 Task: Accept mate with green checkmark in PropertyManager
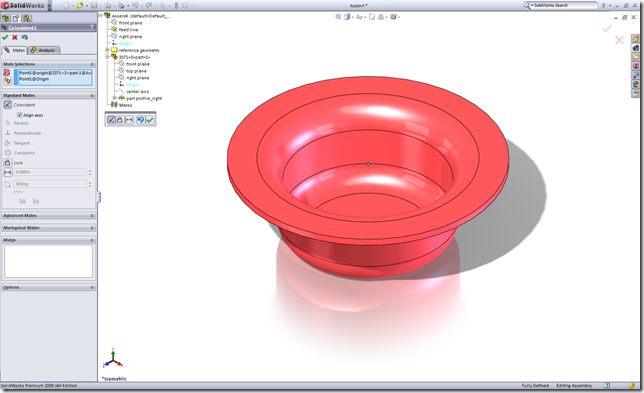click(x=5, y=37)
